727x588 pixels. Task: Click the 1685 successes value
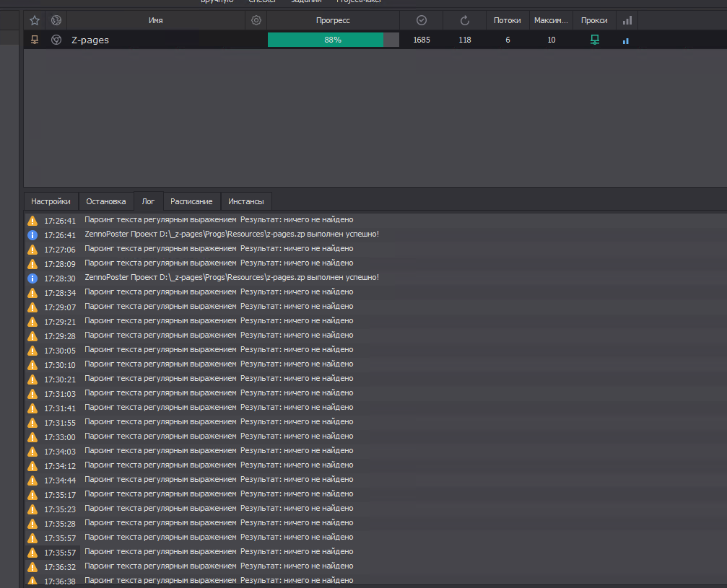422,40
